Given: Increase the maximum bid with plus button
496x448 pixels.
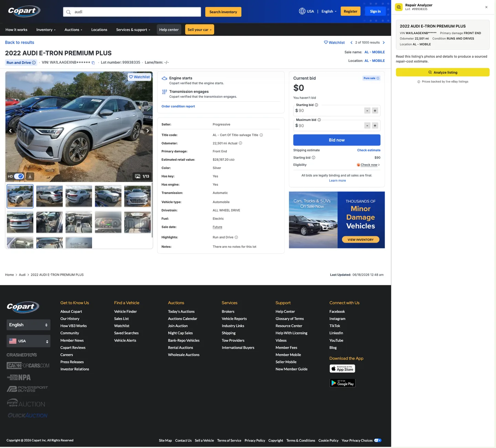Looking at the screenshot, I should [x=375, y=126].
